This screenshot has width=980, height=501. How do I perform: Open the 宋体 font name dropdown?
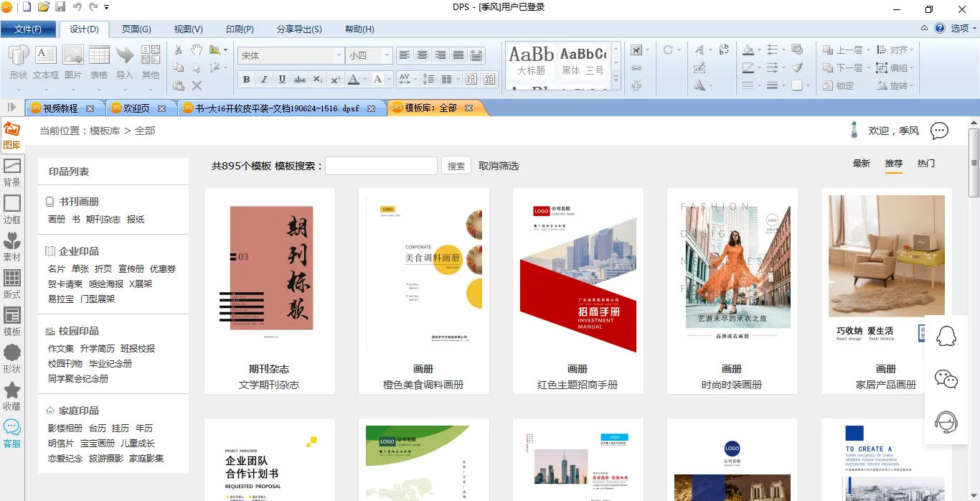[x=339, y=55]
